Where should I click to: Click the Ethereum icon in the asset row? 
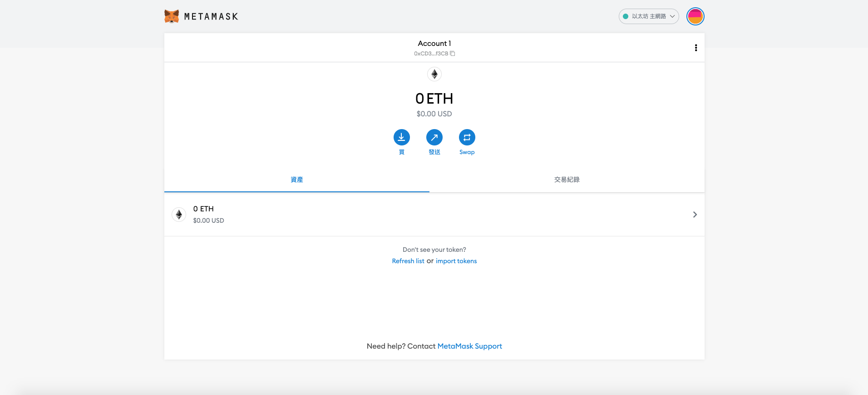(179, 215)
